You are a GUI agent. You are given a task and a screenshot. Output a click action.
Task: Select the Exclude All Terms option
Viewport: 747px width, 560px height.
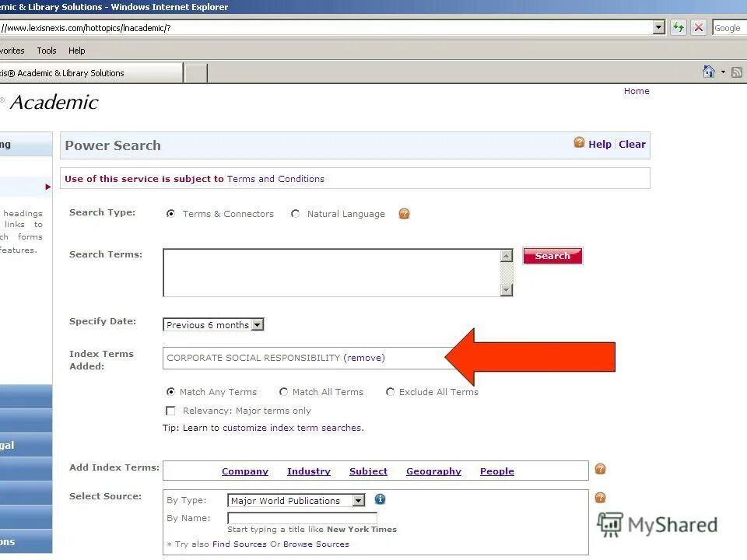pos(390,392)
